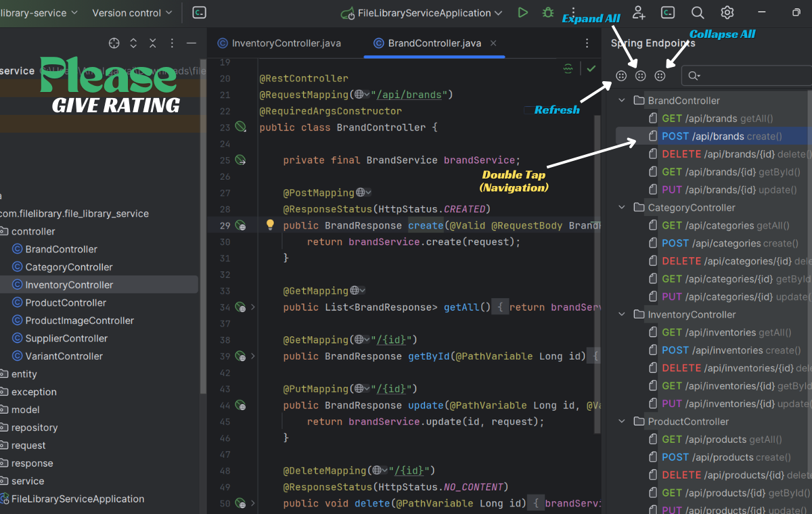
Task: Switch to InventoryController.java tab
Action: pos(279,43)
